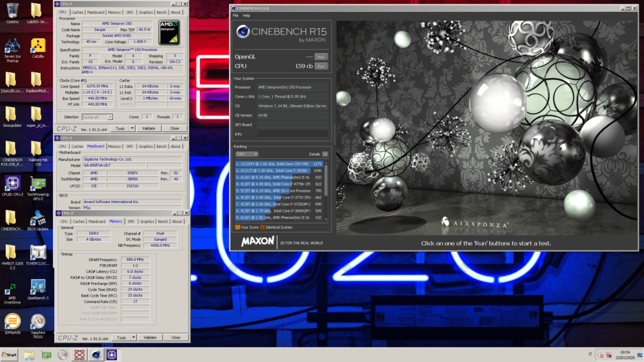Screen dimensions: 644x362
Task: Select the Intel Xeon 1279 ranking entry
Action: click(x=279, y=164)
